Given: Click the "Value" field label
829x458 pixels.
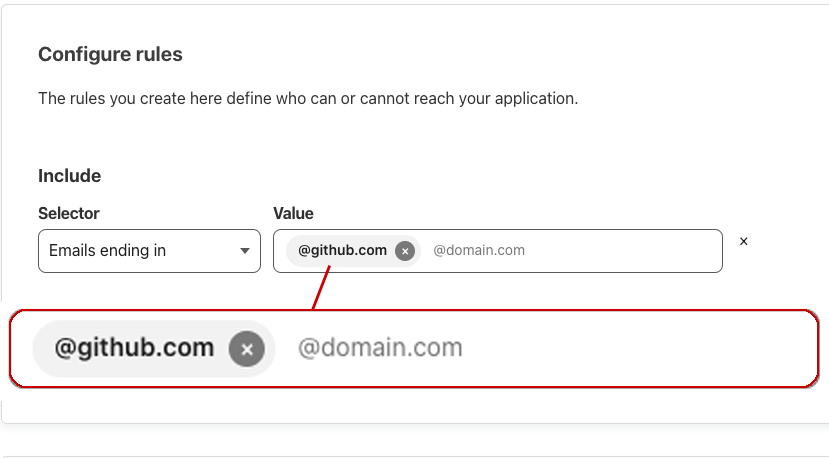Looking at the screenshot, I should (x=293, y=213).
